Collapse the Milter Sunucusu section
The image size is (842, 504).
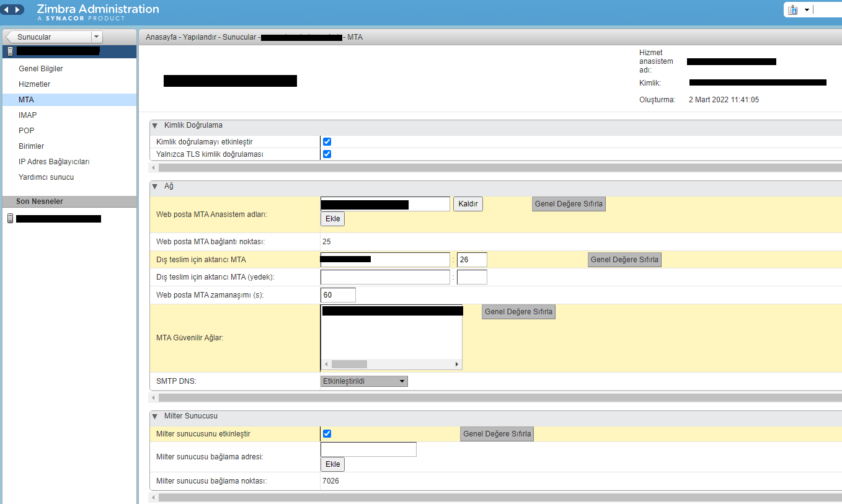[155, 416]
